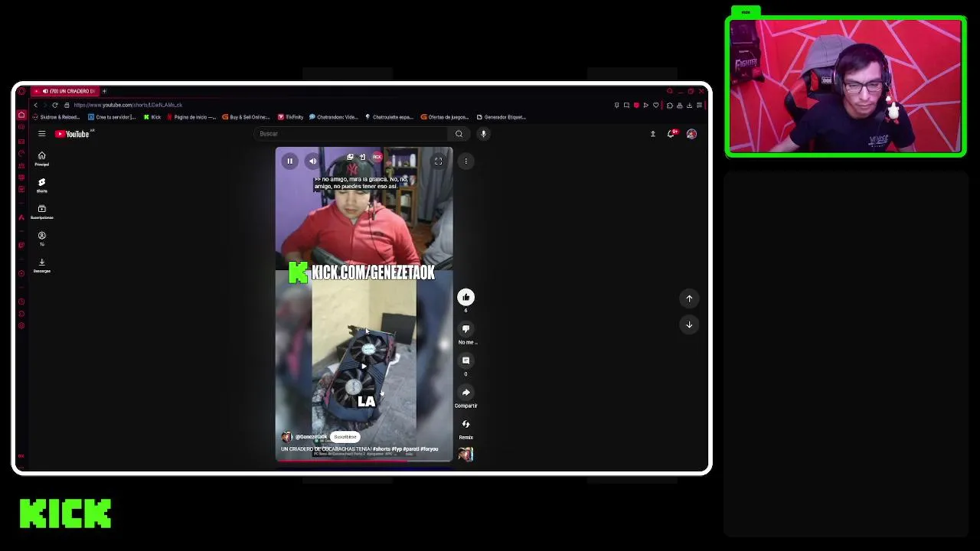Open the Ofertas de juegos bookmark
Screen dimensions: 980x551
tap(445, 117)
